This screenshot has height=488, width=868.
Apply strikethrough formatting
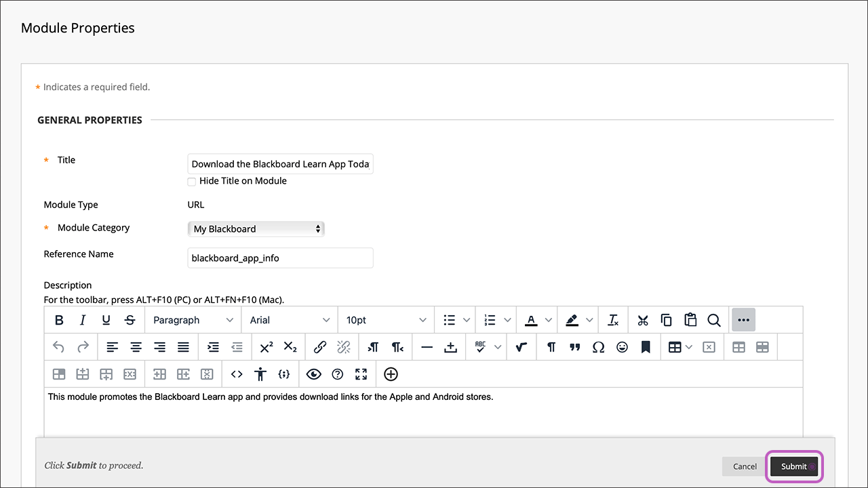(130, 319)
